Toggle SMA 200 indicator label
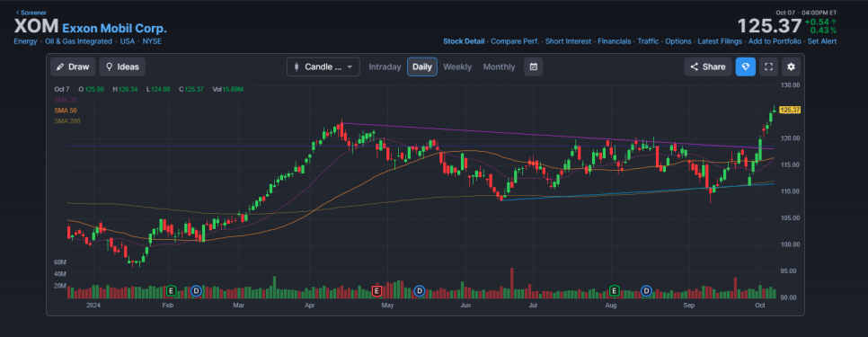Image resolution: width=868 pixels, height=337 pixels. (x=67, y=120)
